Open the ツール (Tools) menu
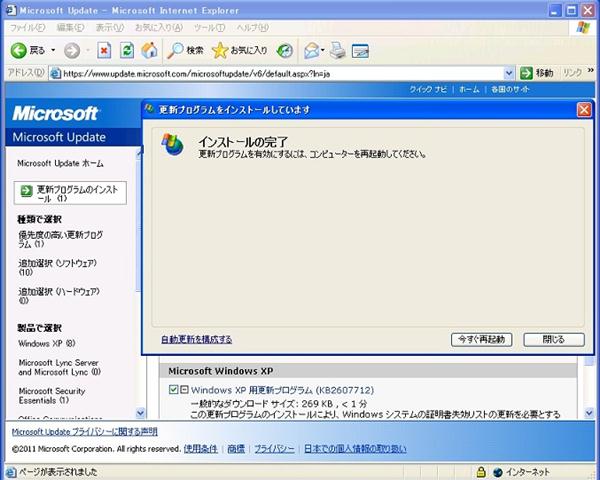 click(209, 28)
